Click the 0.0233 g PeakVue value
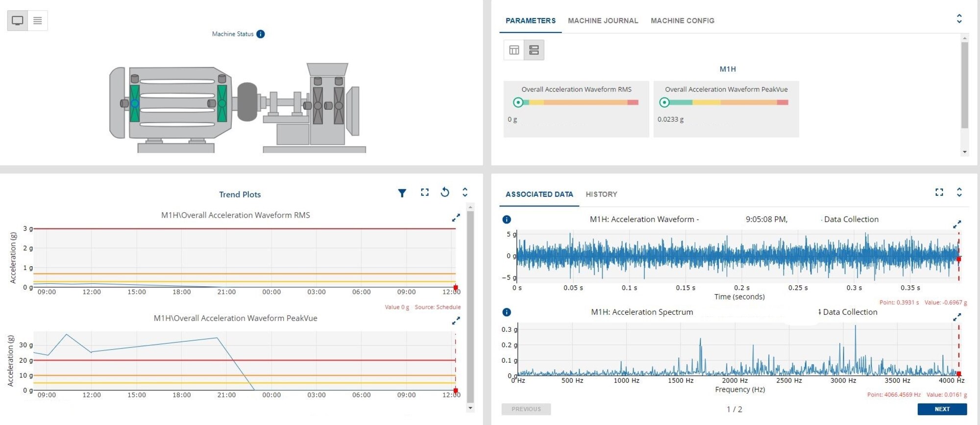 (670, 119)
